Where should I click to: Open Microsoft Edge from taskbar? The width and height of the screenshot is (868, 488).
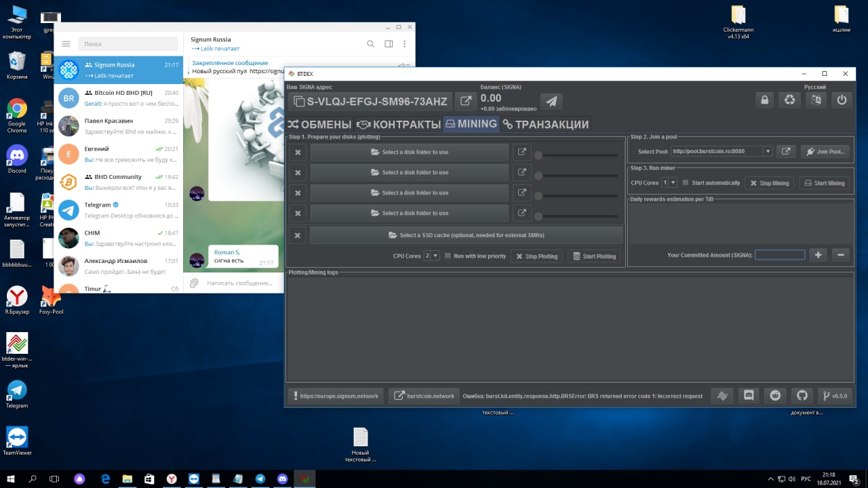click(x=106, y=479)
